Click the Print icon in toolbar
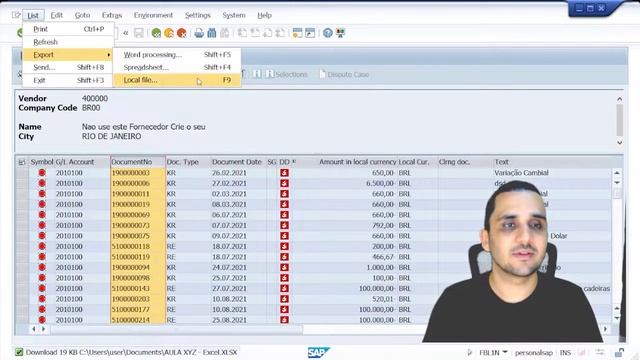The height and width of the screenshot is (360, 640). pos(199,33)
